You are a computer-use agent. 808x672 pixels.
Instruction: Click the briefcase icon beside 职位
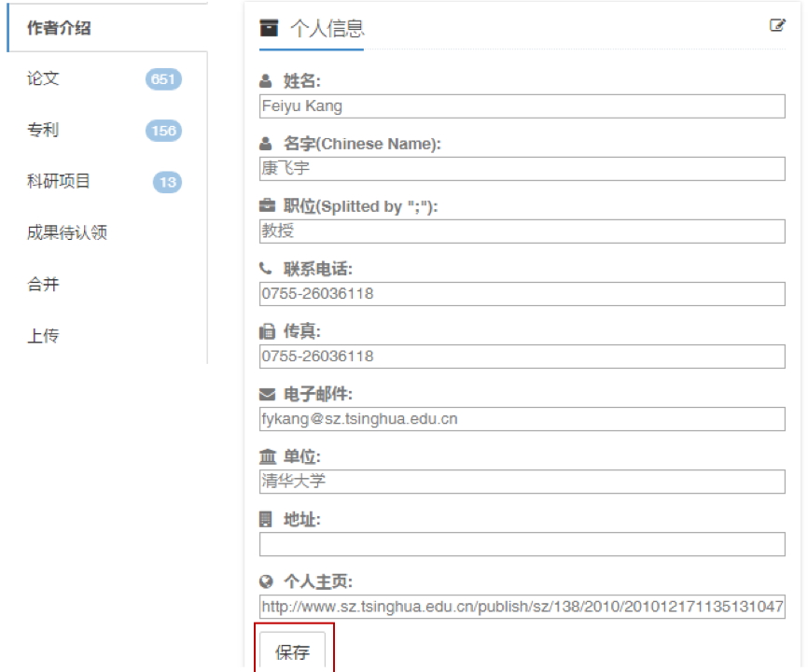(x=267, y=206)
